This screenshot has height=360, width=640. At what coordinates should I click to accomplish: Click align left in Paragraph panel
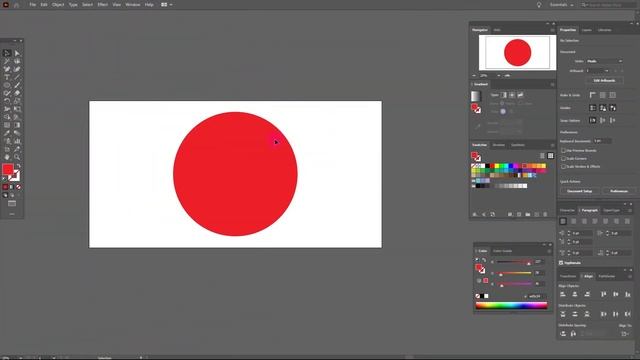563,221
